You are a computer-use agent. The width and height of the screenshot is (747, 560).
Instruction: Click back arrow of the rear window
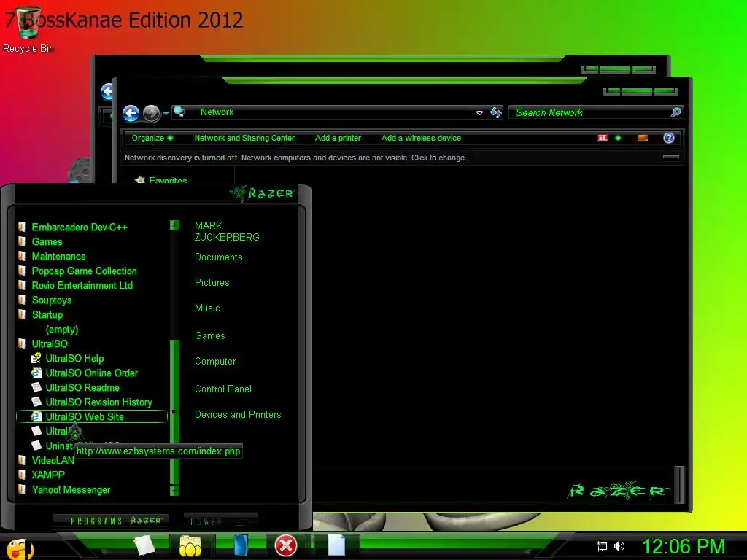coord(108,91)
